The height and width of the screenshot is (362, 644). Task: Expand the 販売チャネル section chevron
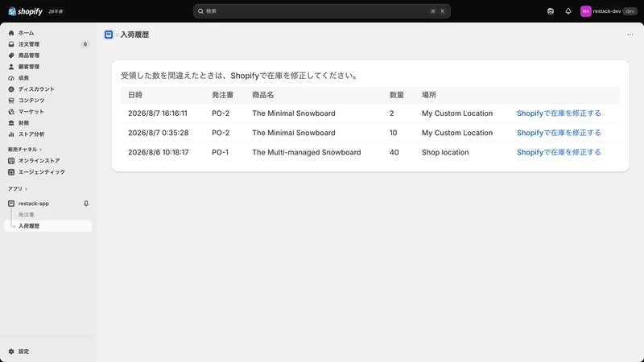click(41, 150)
